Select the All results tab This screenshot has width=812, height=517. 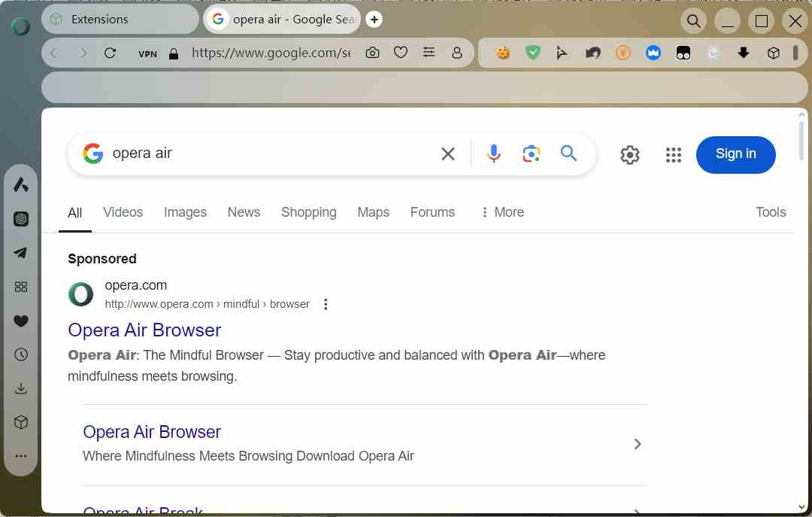tap(75, 213)
